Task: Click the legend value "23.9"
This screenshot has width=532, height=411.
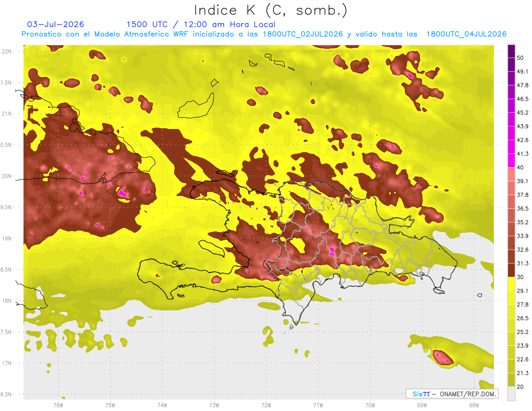Action: pyautogui.click(x=523, y=346)
